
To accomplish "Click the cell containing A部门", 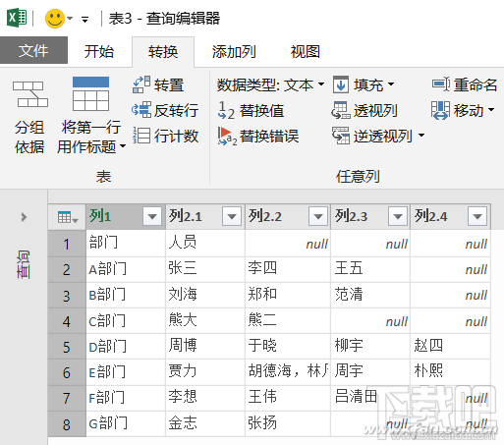I will 126,269.
